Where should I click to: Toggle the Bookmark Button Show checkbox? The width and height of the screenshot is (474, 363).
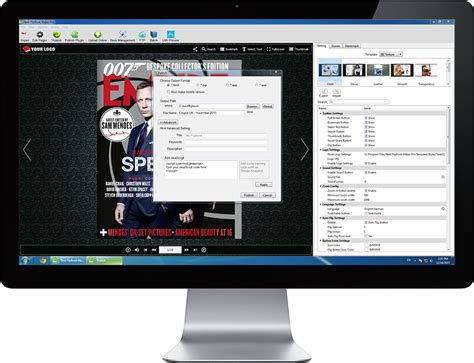(366, 122)
